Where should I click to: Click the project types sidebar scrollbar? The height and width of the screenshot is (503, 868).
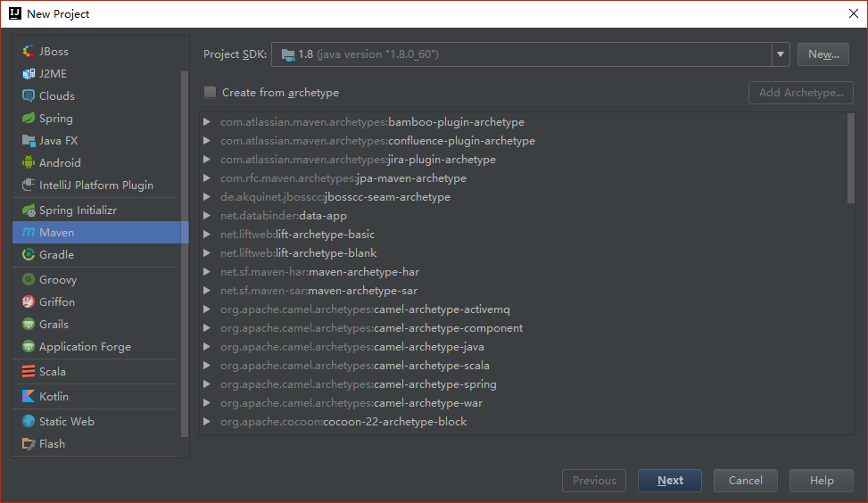click(185, 253)
